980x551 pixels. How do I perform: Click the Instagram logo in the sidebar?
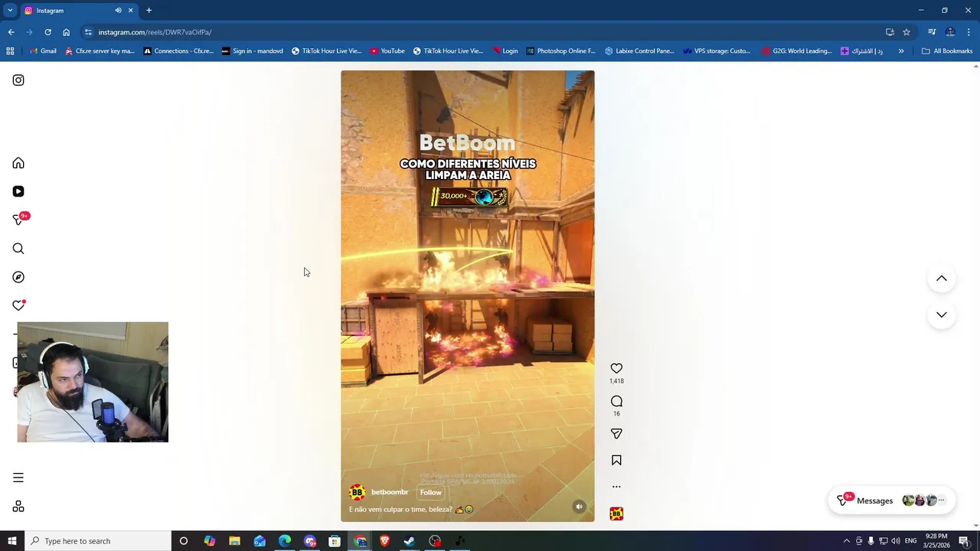[x=18, y=80]
